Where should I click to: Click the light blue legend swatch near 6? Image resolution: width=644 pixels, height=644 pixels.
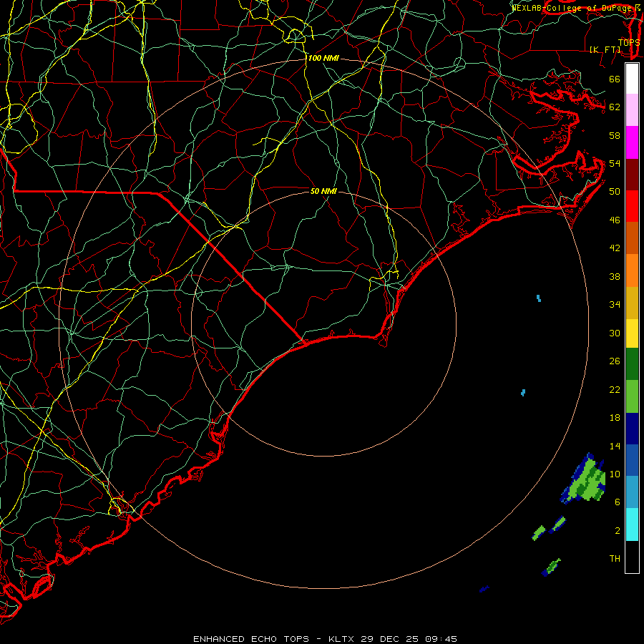point(632,492)
